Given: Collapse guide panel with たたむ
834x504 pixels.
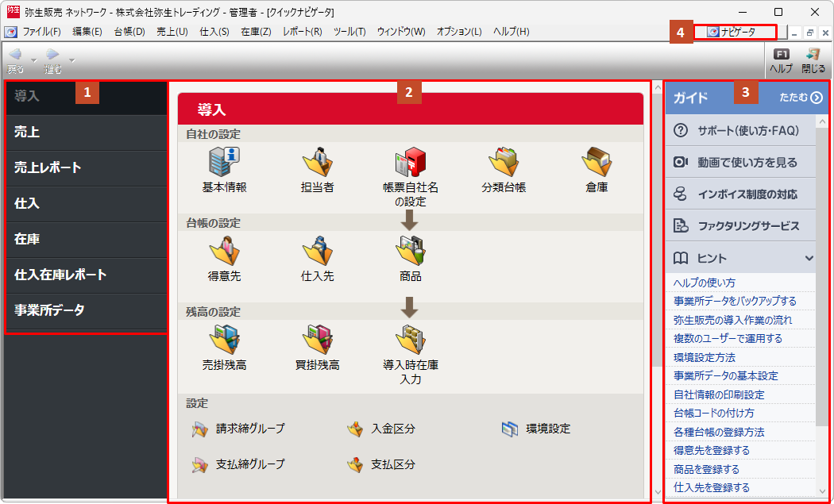Looking at the screenshot, I should (x=800, y=98).
